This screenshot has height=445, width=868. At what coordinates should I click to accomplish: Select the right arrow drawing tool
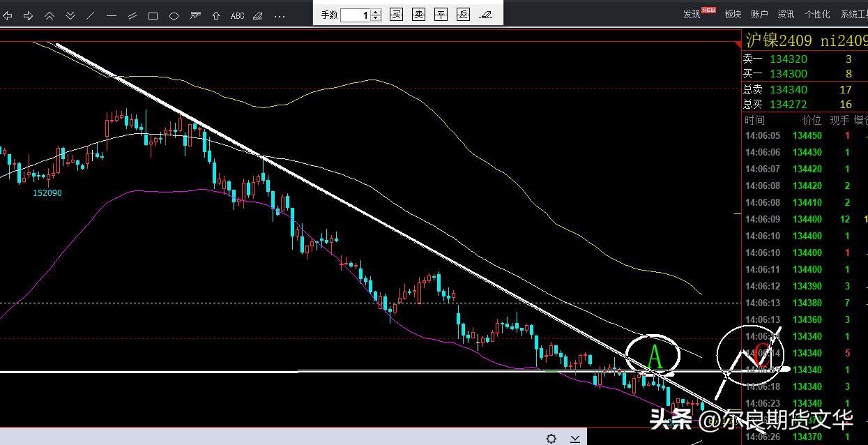(x=29, y=15)
